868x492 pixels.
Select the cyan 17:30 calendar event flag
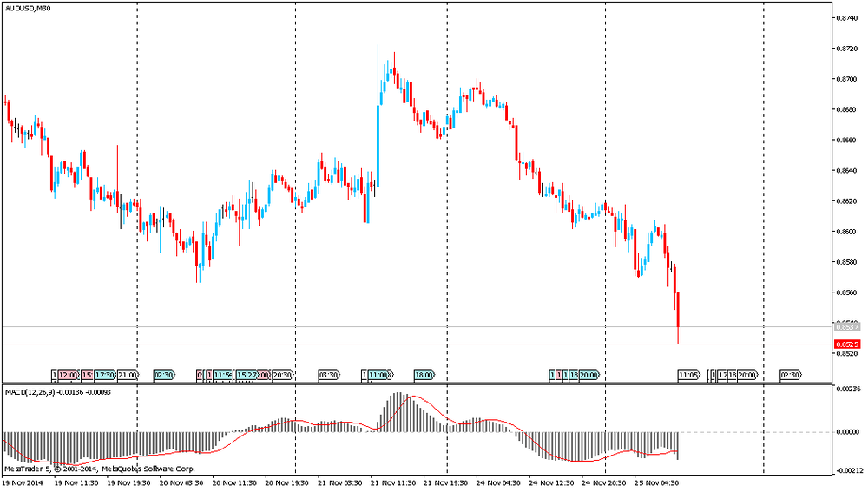click(104, 375)
